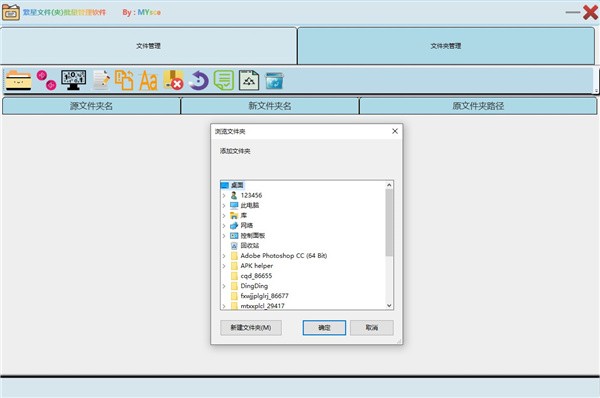Click the 回收站 recycle bin icon

coord(234,246)
